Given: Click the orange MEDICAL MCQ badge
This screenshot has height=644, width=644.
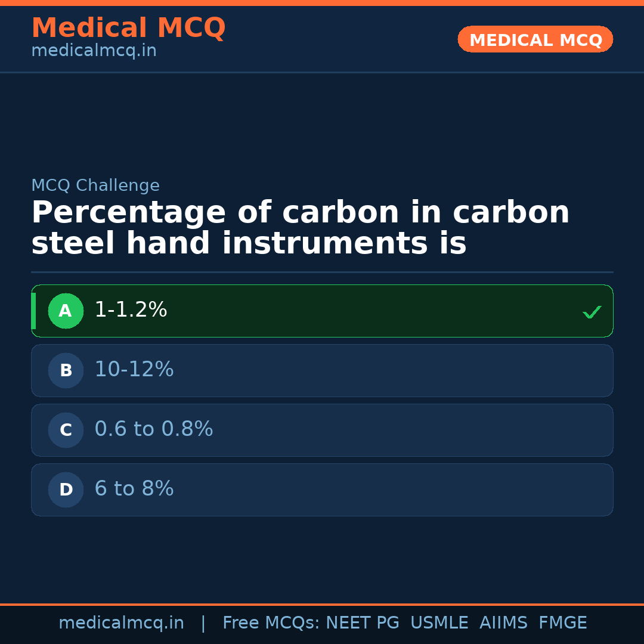Looking at the screenshot, I should pyautogui.click(x=535, y=40).
